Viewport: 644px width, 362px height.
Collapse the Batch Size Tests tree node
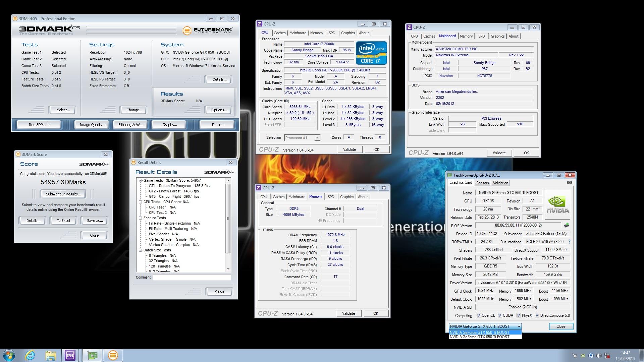141,250
